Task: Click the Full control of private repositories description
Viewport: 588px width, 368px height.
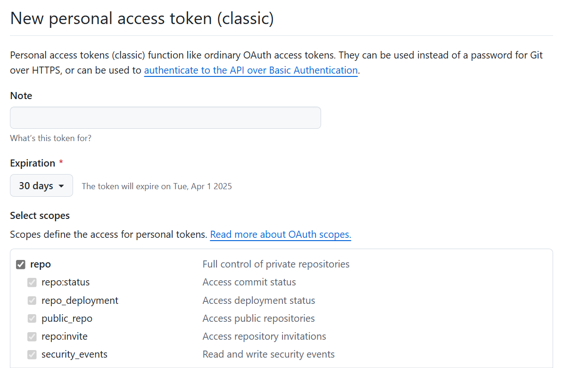Action: (x=276, y=264)
